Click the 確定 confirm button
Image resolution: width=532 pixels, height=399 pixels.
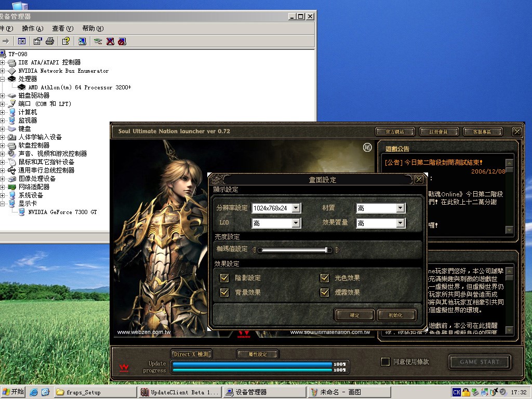354,315
